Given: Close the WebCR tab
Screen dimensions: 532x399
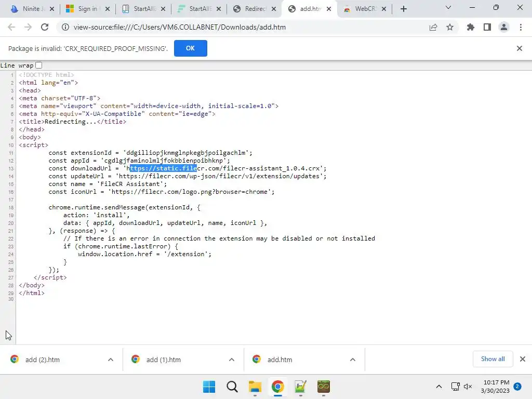Looking at the screenshot, I should (384, 9).
